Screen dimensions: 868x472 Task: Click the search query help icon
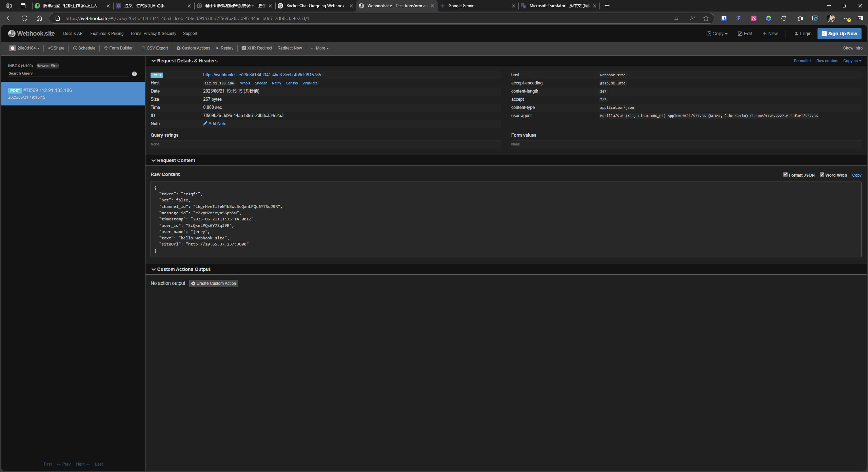(134, 74)
